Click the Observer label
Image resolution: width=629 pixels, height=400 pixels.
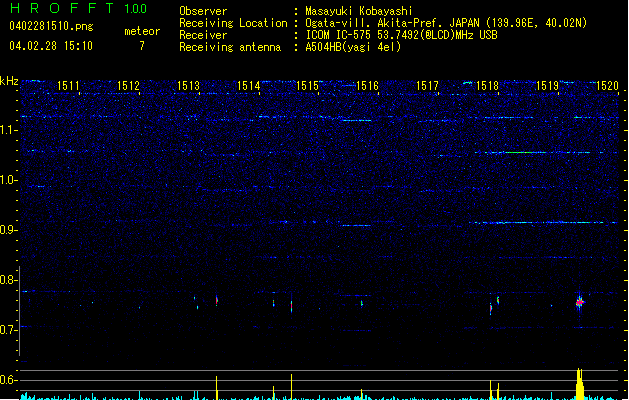203,11
